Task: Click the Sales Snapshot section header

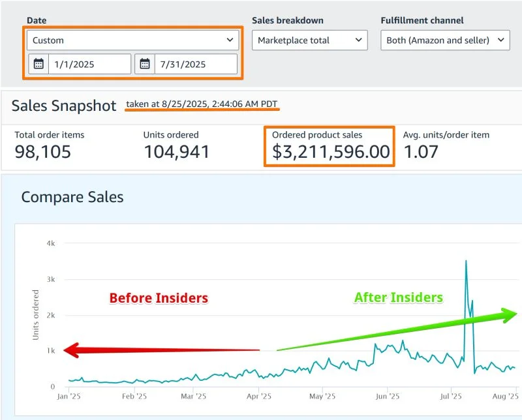Action: coord(63,106)
